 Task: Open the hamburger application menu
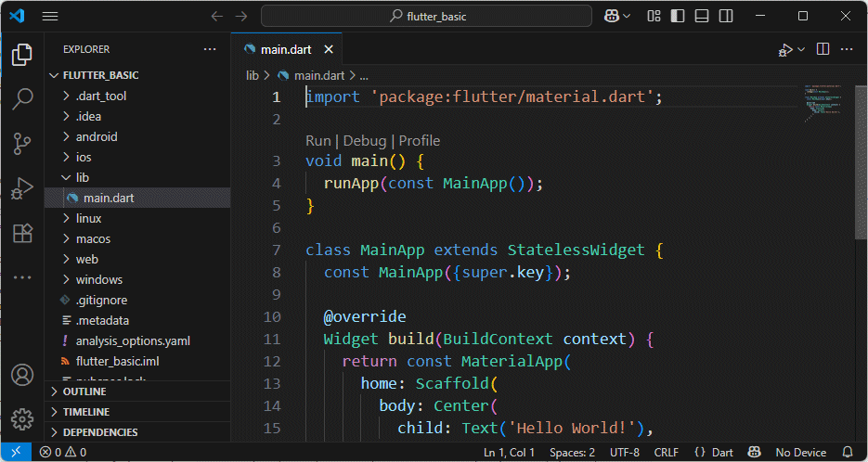(x=50, y=16)
